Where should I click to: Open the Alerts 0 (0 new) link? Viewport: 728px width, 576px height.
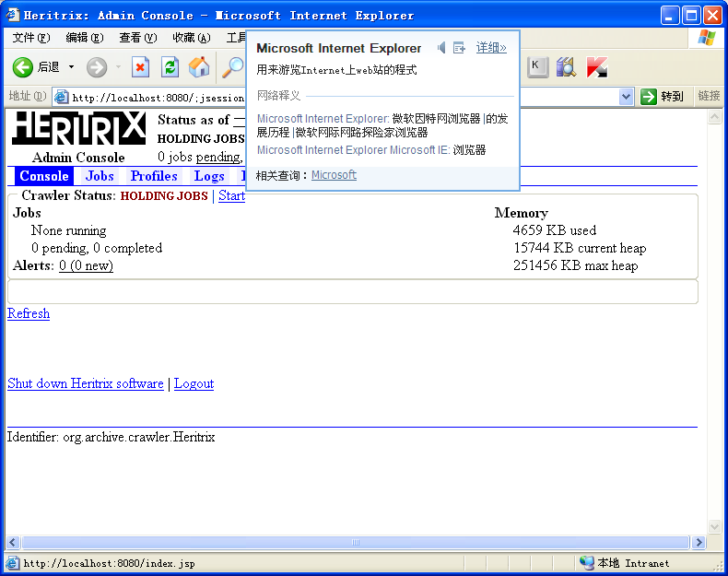click(x=86, y=265)
